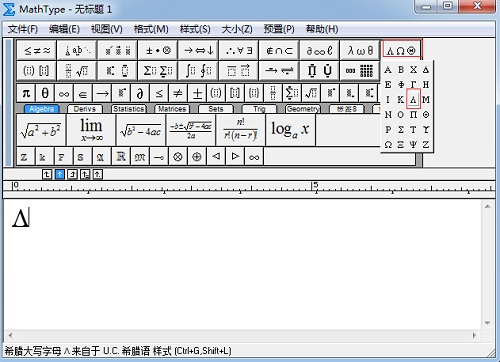Open the operator symbols palette (±•⊗)
500x362 pixels.
158,50
